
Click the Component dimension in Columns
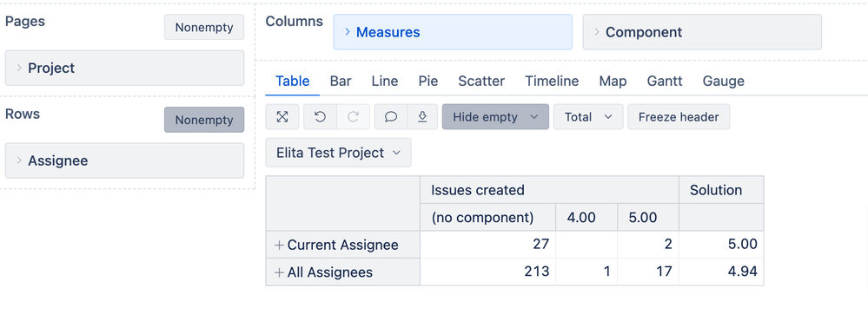point(703,32)
